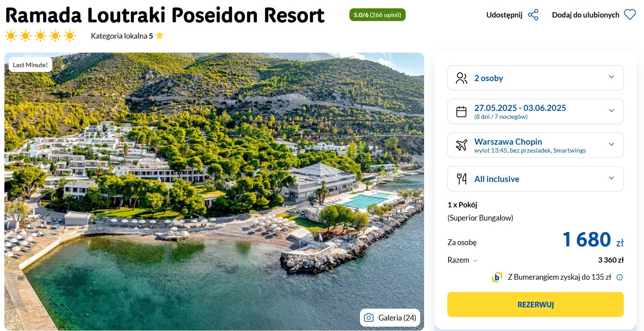Click the Udostępnij share link
Image resolution: width=644 pixels, height=331 pixels.
click(x=504, y=15)
